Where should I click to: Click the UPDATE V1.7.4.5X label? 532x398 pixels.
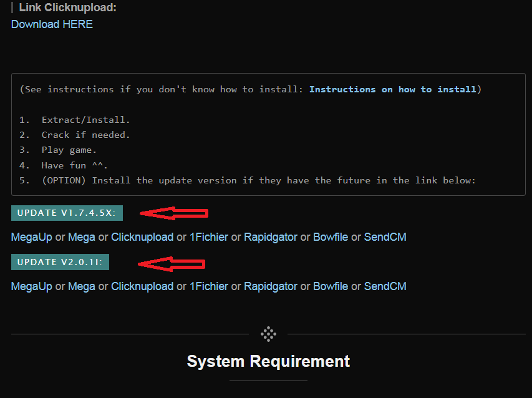point(67,213)
